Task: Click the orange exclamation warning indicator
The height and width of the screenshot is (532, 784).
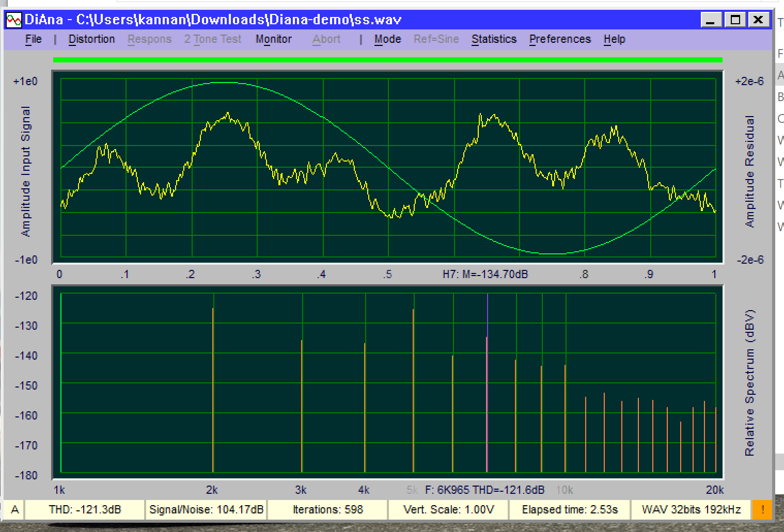Action: 762,510
